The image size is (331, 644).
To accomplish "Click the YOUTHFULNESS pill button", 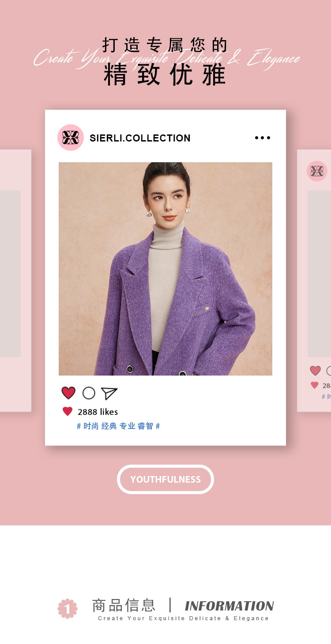I will point(165,479).
